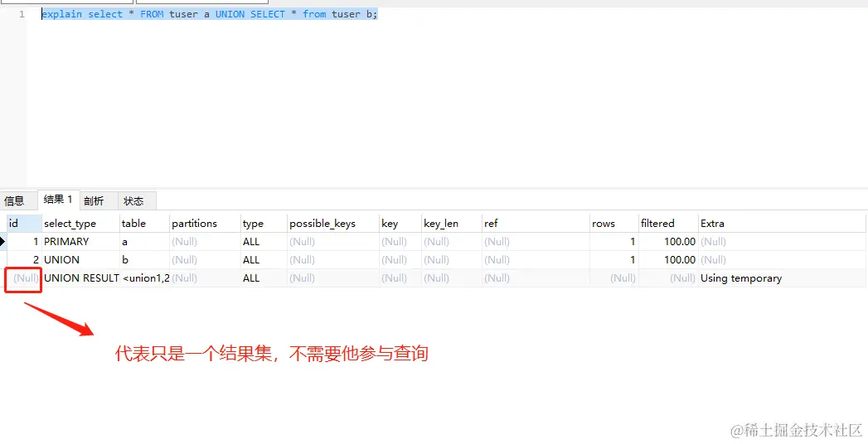The image size is (868, 444).
Task: Select type ALL in PRIMARY row
Action: 264,242
